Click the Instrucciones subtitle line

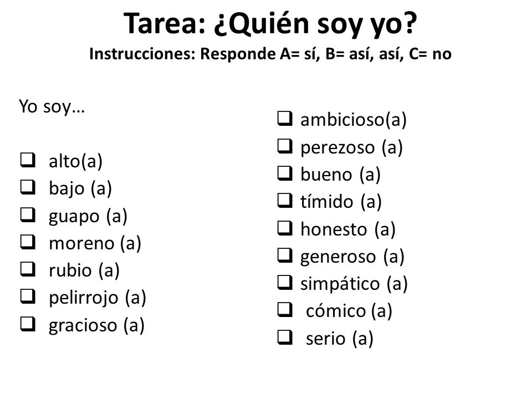pyautogui.click(x=270, y=54)
